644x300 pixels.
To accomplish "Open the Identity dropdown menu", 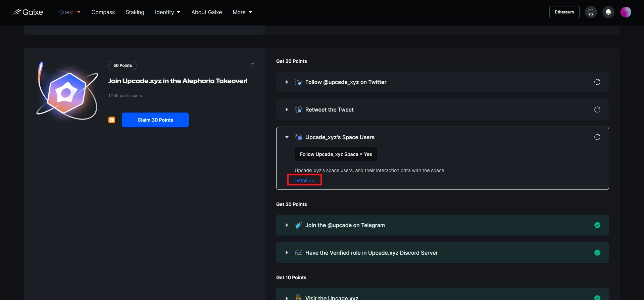I will tap(167, 12).
